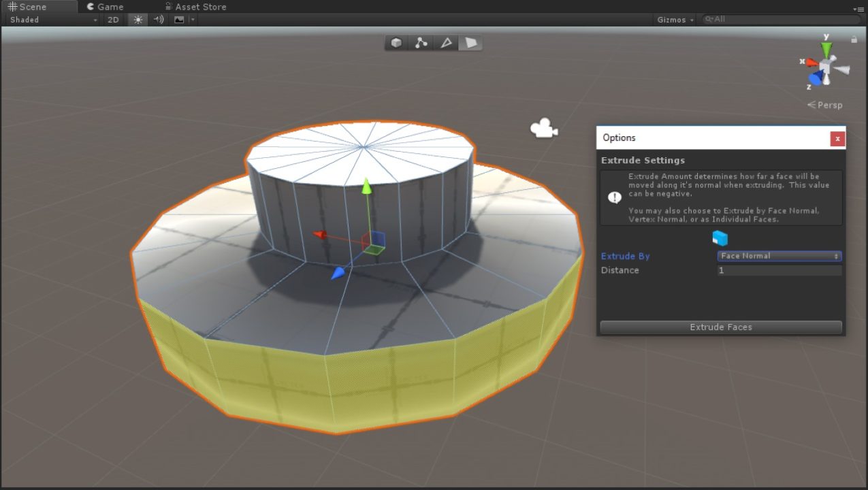Click the warning info icon in Extrude Settings
This screenshot has width=868, height=490.
pyautogui.click(x=615, y=197)
